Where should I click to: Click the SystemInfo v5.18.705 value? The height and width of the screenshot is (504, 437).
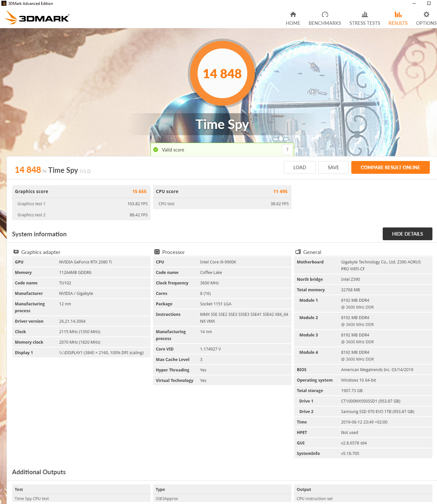pos(350,453)
